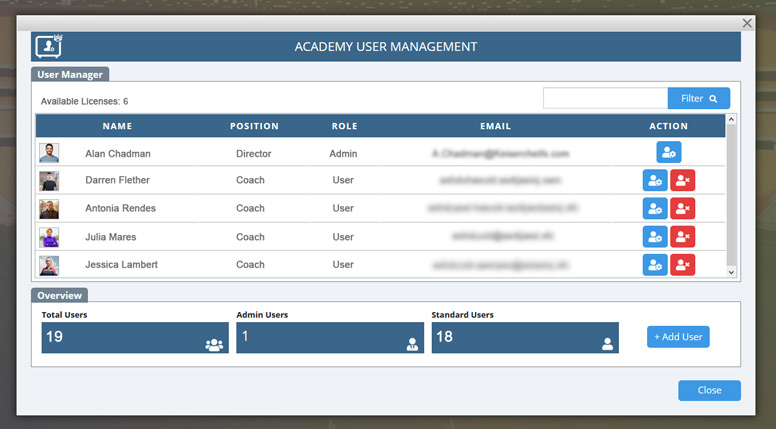
Task: Click Alan Chadman's profile photo
Action: point(49,153)
